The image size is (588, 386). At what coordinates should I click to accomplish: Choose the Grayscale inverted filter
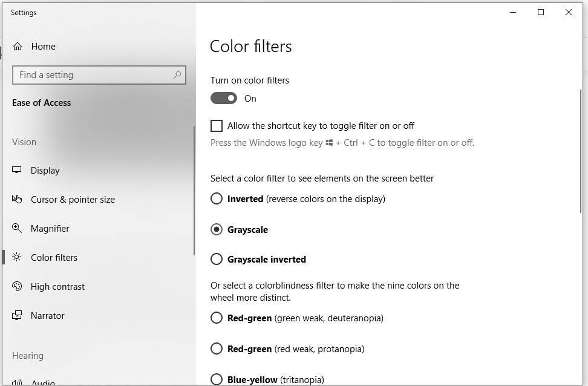[216, 259]
